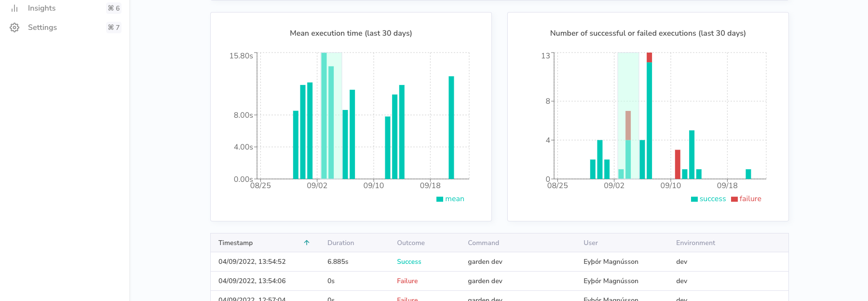Click the Success outcome in first row
Viewport: 868px width, 301px height.
[409, 261]
